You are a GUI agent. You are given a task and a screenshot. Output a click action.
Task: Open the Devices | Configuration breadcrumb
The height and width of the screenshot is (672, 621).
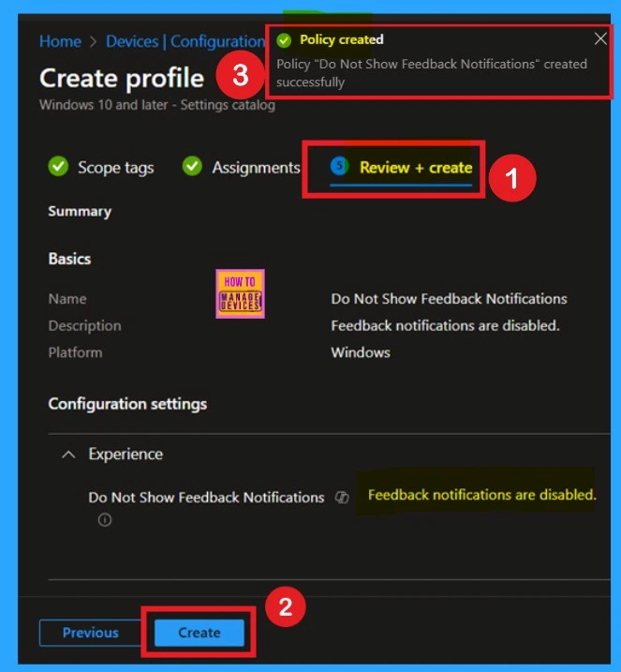pos(185,41)
